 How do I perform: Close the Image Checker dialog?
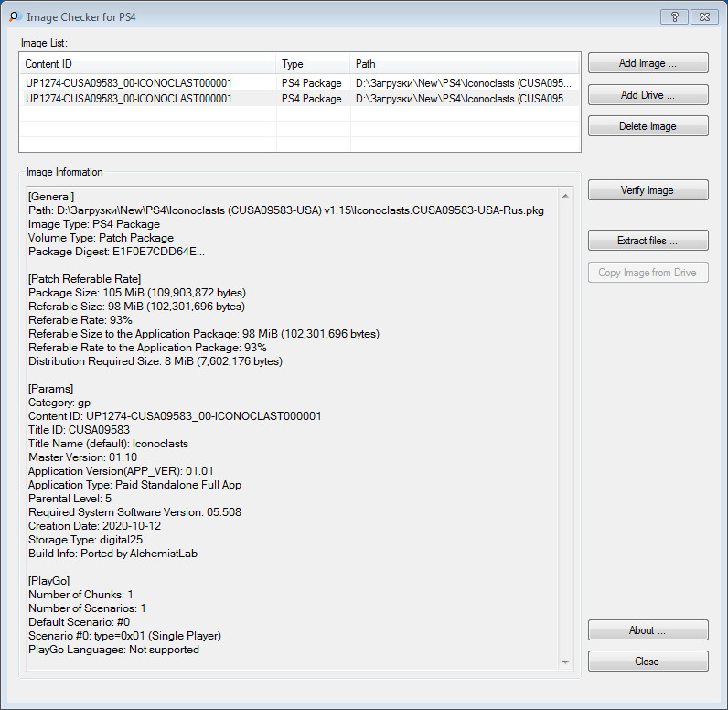(x=648, y=662)
